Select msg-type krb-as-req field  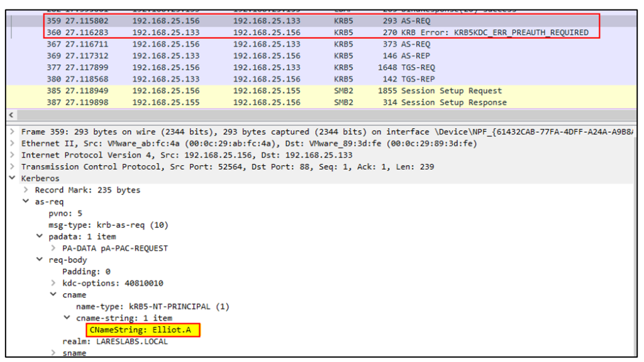point(108,225)
